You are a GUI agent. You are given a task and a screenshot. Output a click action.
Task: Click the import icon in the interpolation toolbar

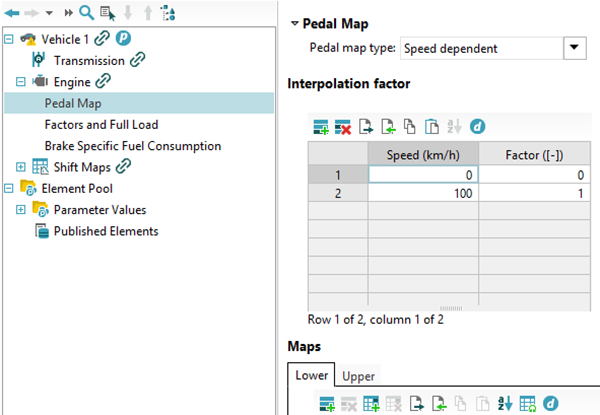(x=388, y=127)
